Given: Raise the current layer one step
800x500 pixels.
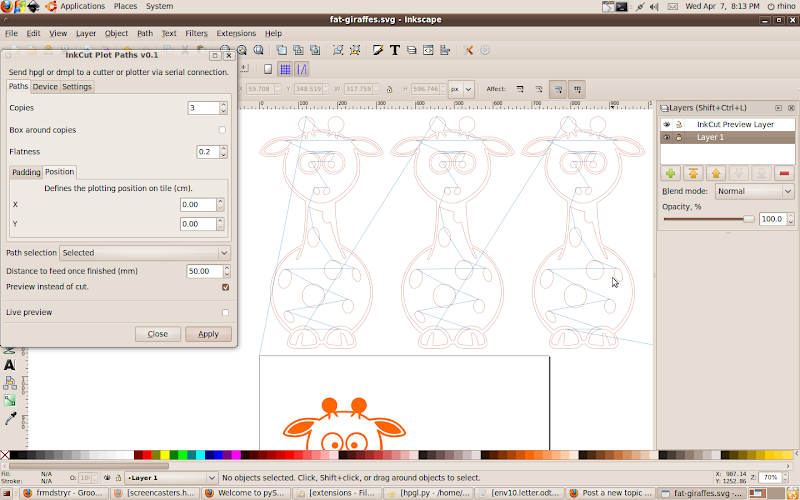Looking at the screenshot, I should (x=716, y=173).
